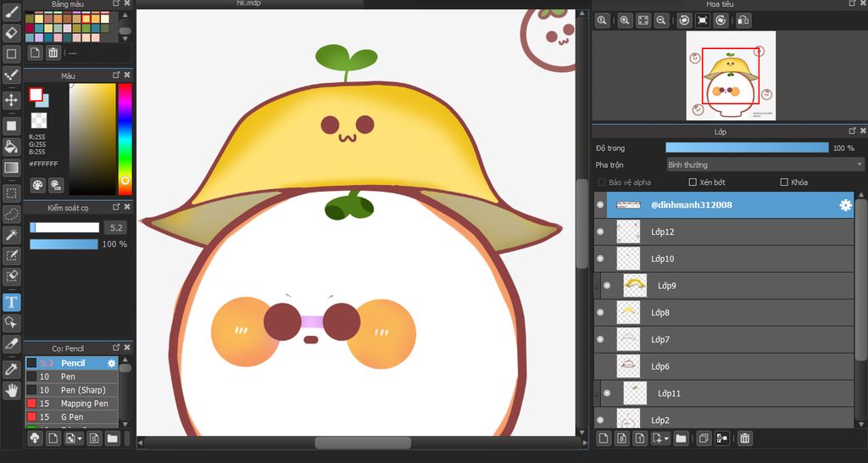The width and height of the screenshot is (868, 463).
Task: Hide layer Lớp8
Action: [x=600, y=312]
